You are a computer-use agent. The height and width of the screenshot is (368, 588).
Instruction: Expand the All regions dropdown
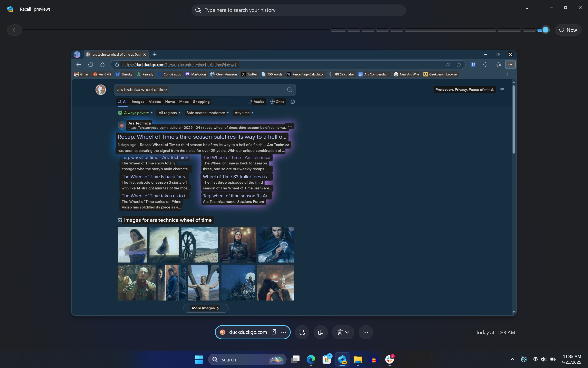click(169, 113)
